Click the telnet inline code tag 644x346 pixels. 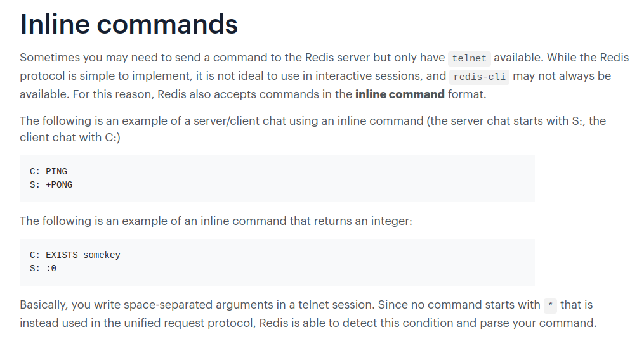tap(469, 58)
